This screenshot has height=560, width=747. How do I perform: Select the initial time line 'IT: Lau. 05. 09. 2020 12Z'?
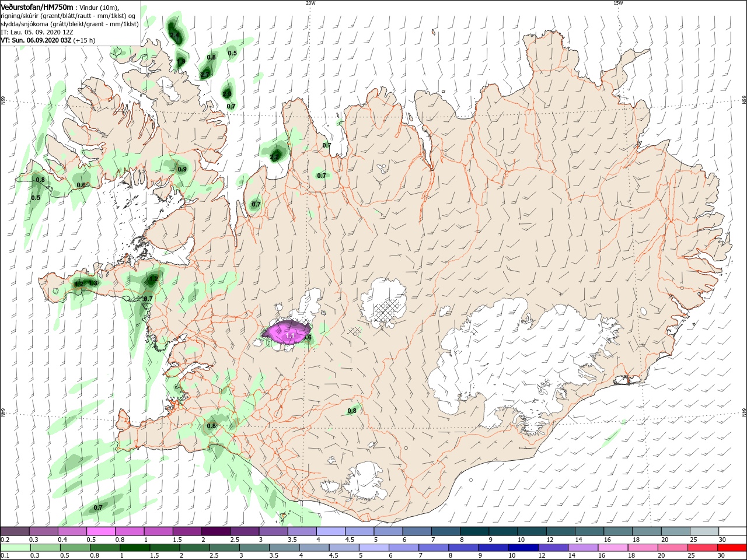(x=36, y=32)
